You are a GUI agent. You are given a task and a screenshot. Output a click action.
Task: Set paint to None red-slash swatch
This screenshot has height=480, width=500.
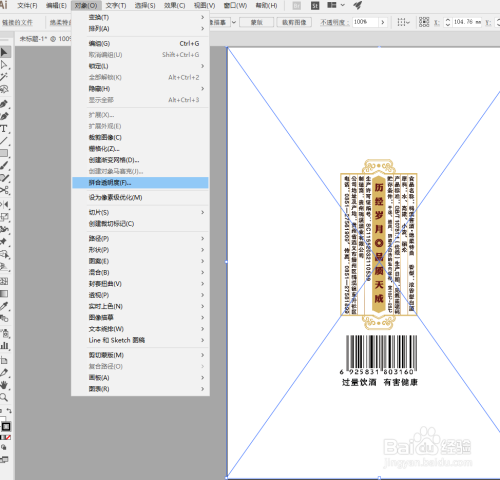8,437
